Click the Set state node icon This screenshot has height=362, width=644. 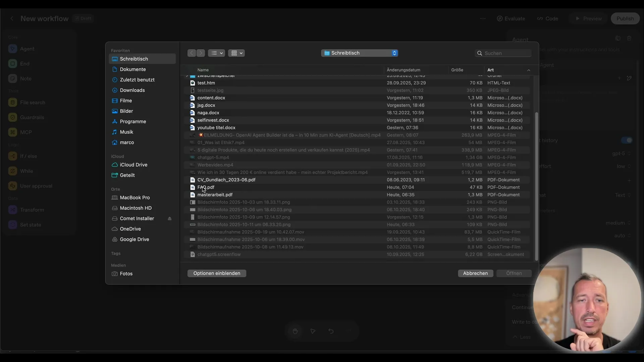coord(12,225)
